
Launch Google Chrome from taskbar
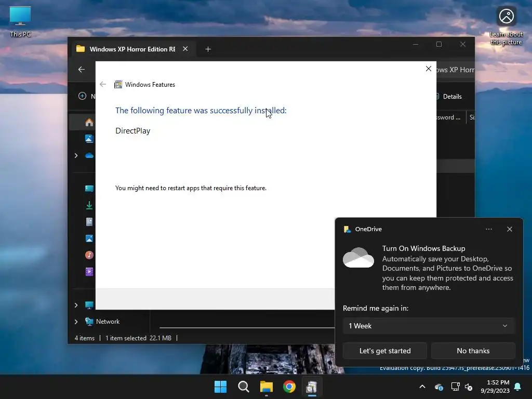coord(289,387)
